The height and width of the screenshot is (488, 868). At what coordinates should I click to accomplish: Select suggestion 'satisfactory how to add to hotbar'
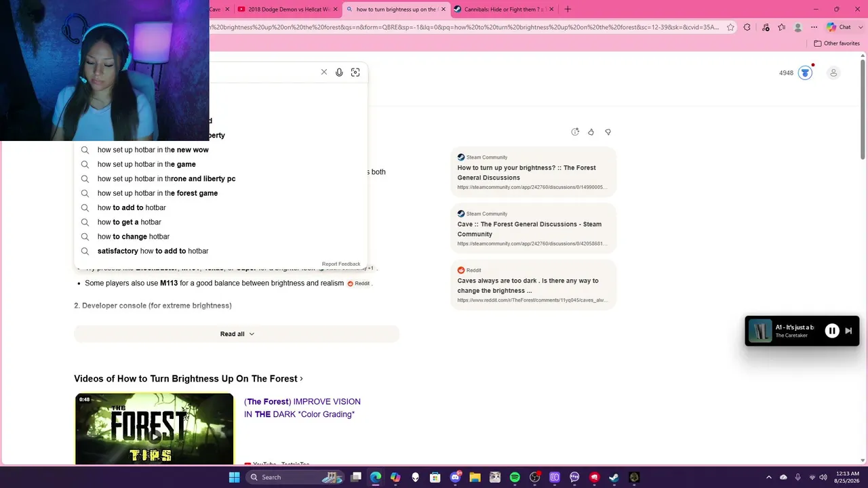click(x=221, y=251)
